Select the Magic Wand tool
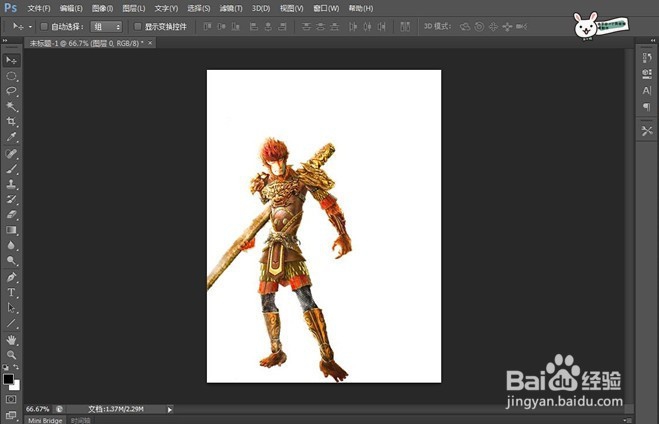The width and height of the screenshot is (659, 424). pyautogui.click(x=11, y=106)
